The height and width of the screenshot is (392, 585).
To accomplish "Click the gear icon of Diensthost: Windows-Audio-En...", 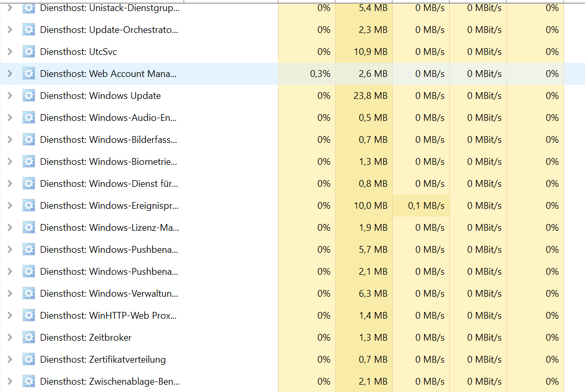I will 29,117.
